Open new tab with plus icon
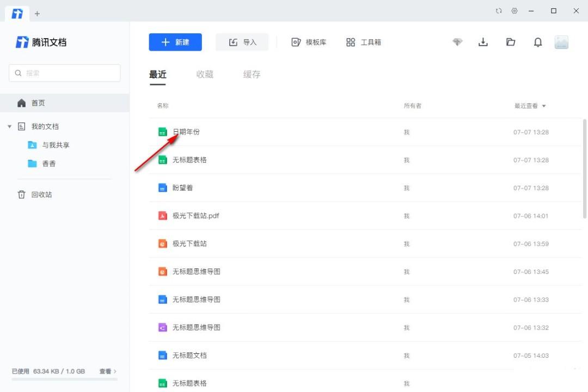The width and height of the screenshot is (588, 392). pos(37,14)
